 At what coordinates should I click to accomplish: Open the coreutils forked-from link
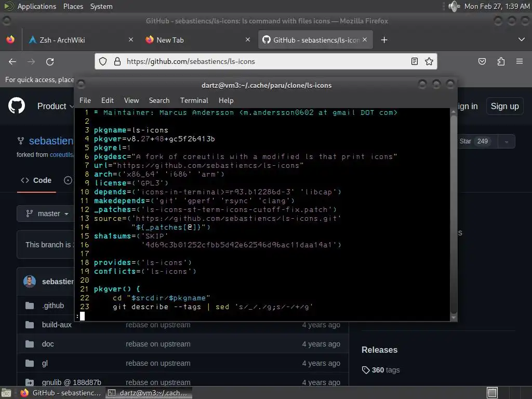click(x=62, y=155)
